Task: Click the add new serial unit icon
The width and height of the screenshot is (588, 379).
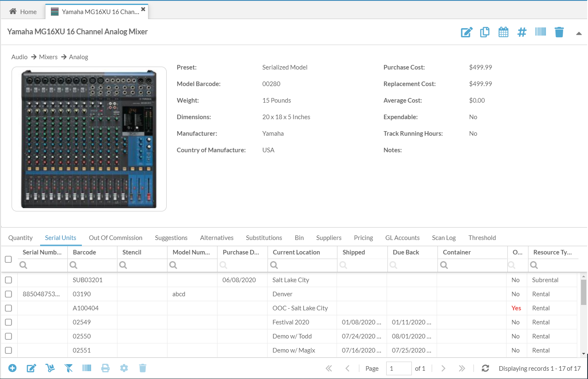Action: tap(12, 368)
